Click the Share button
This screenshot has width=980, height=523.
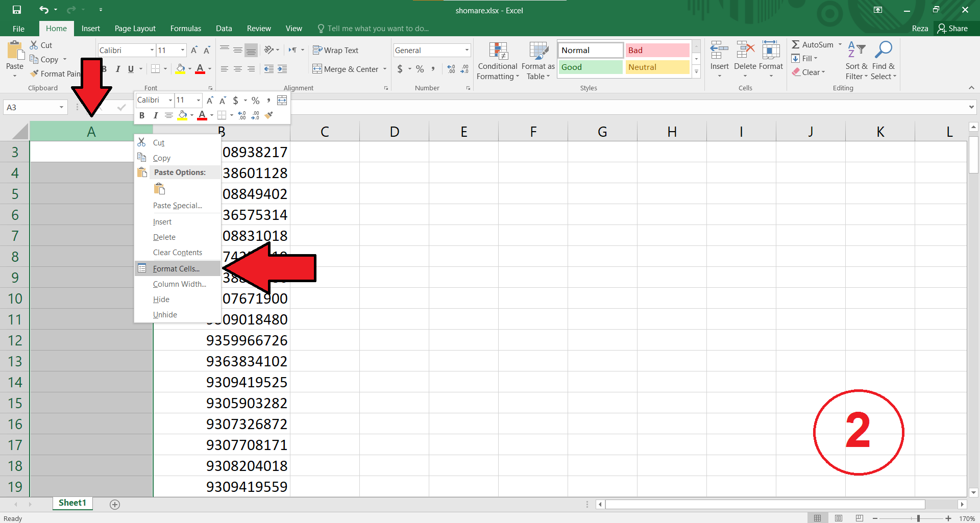pos(952,29)
